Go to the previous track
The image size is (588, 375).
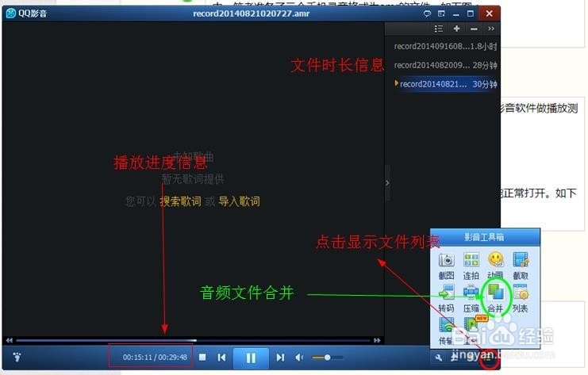[x=222, y=358]
